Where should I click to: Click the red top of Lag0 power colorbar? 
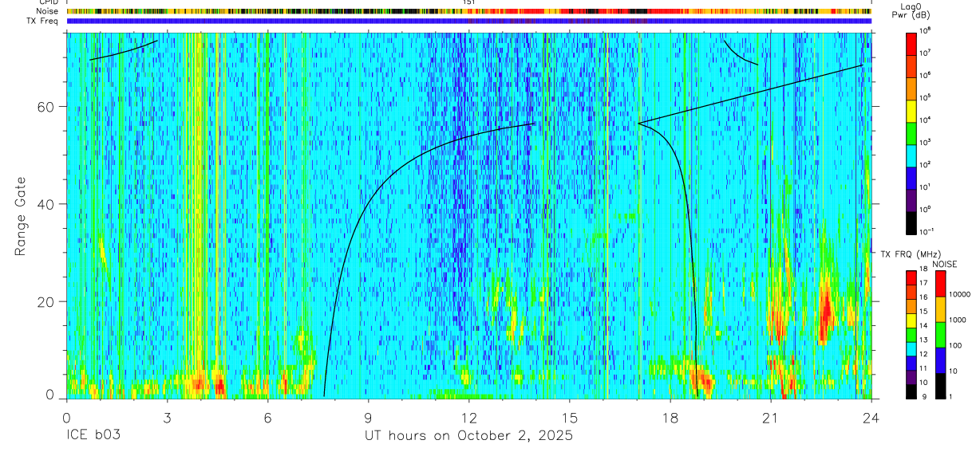[x=911, y=43]
